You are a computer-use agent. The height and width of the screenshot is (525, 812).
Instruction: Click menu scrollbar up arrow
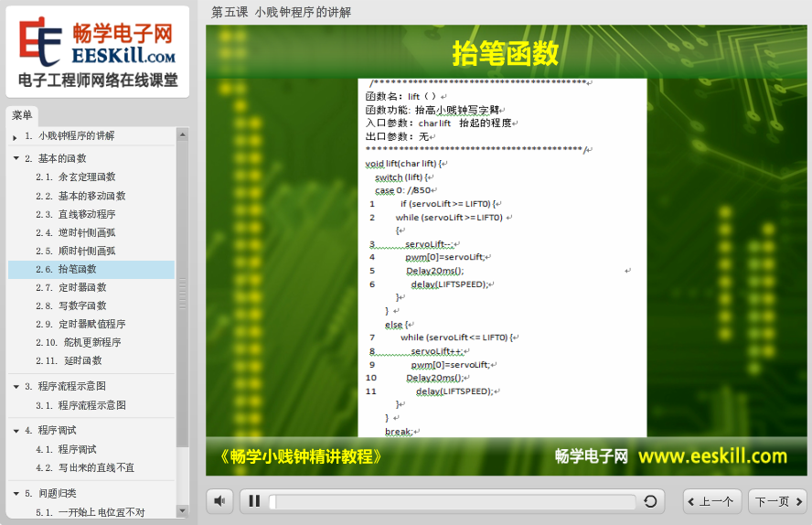tap(182, 134)
